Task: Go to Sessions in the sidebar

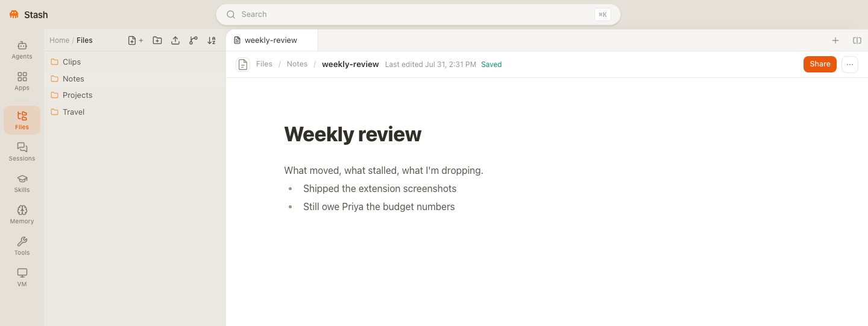Action: point(22,152)
